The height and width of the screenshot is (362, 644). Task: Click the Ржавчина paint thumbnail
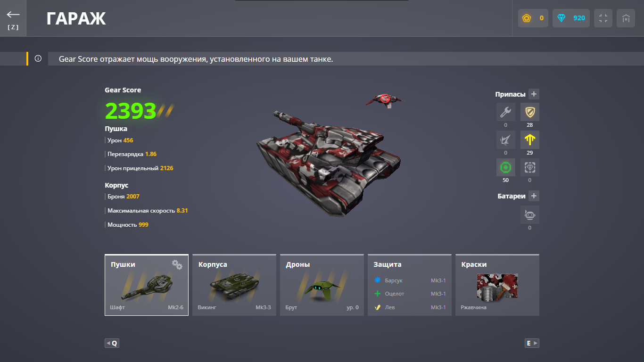tap(497, 287)
